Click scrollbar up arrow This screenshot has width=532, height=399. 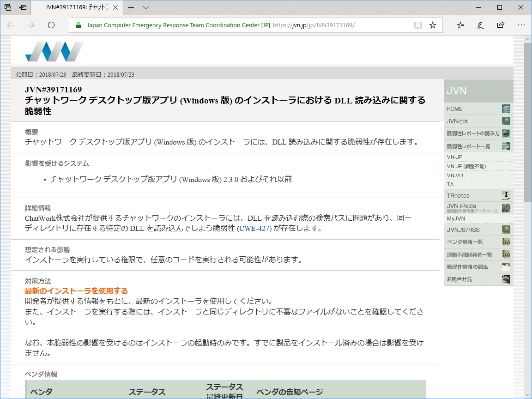click(x=527, y=39)
